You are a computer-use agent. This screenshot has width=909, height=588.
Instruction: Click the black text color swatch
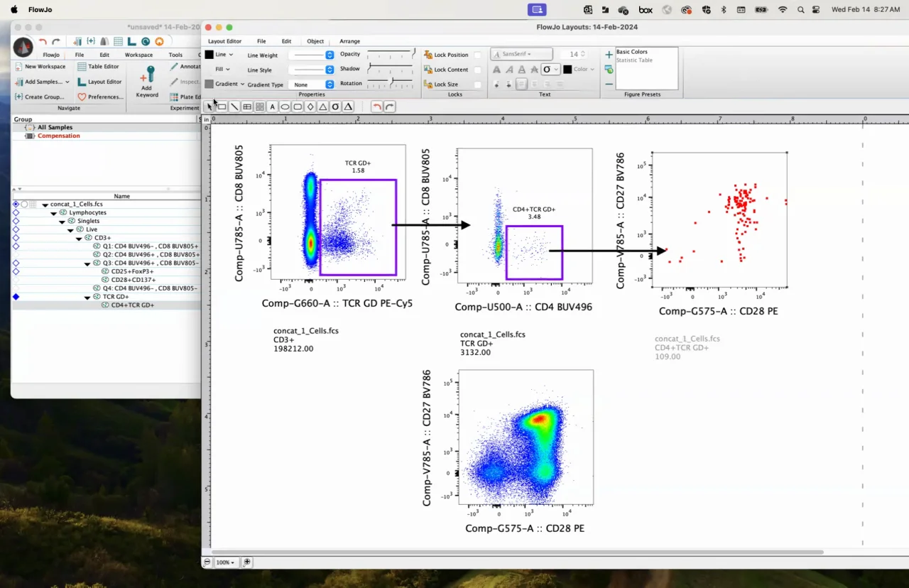point(567,70)
